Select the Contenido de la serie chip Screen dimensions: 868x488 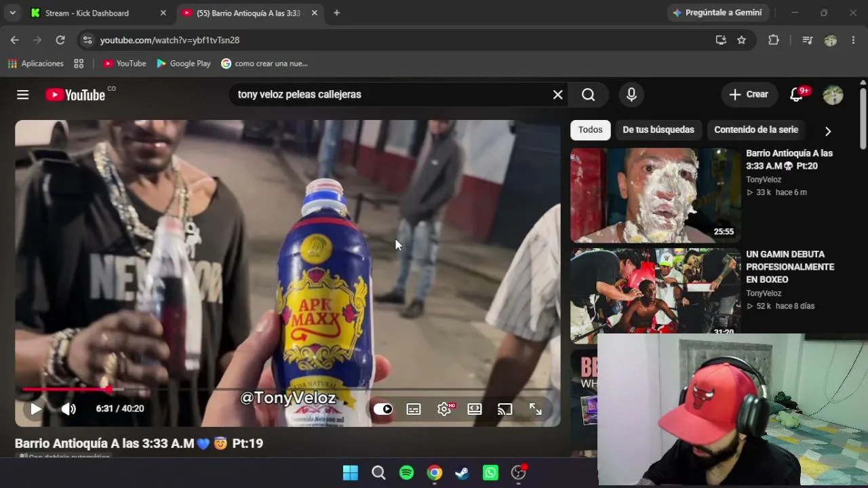click(756, 130)
